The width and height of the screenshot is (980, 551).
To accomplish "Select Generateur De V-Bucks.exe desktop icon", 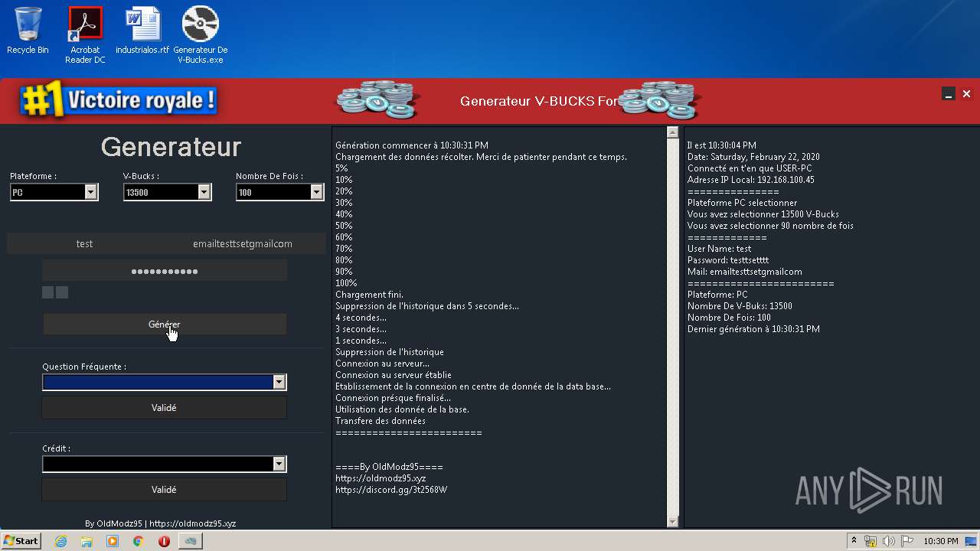I will click(200, 35).
